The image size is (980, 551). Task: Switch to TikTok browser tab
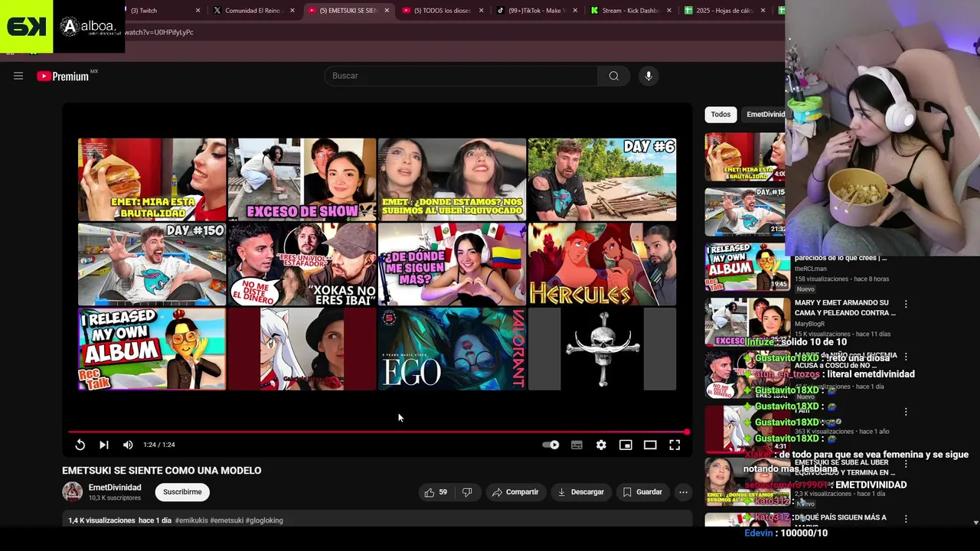[x=536, y=11]
